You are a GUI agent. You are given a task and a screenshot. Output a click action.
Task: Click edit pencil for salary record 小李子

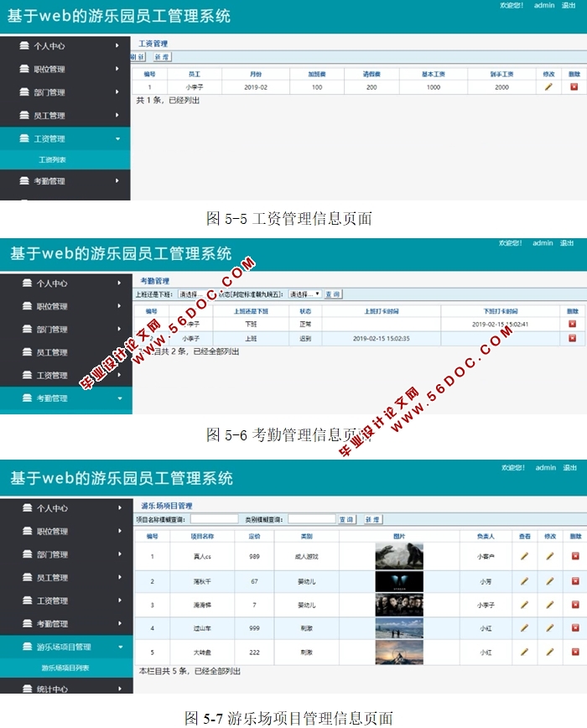point(548,86)
